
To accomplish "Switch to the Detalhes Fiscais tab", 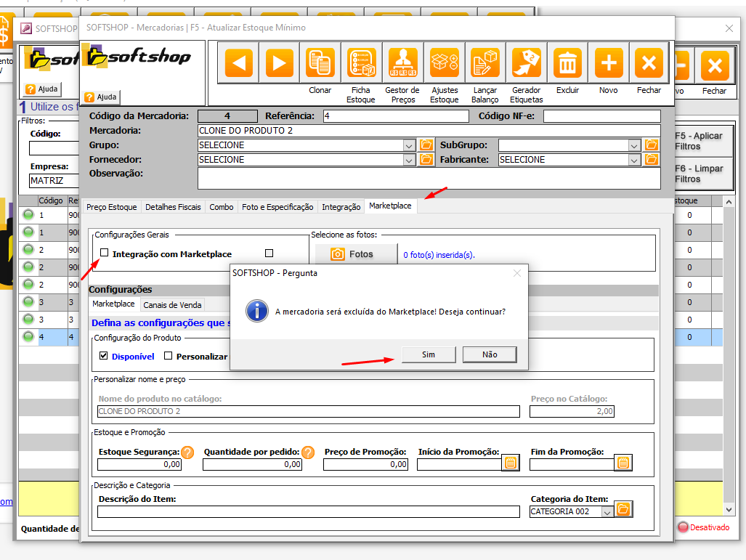I will point(173,207).
